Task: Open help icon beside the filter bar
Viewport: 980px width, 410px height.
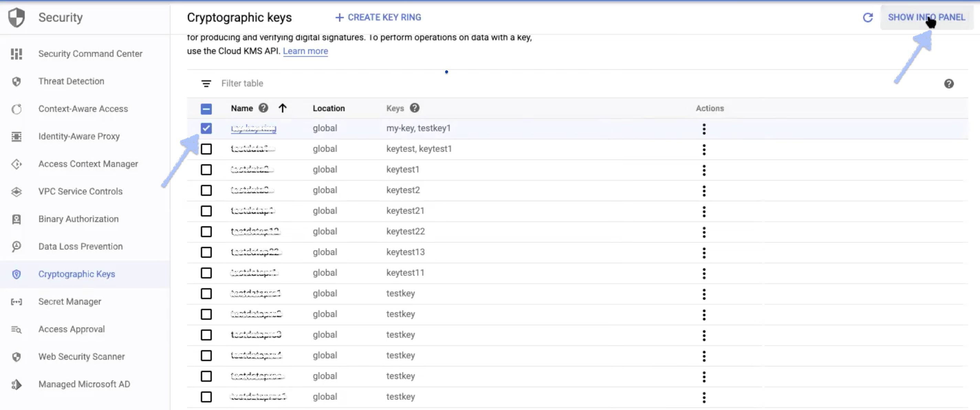Action: click(x=948, y=83)
